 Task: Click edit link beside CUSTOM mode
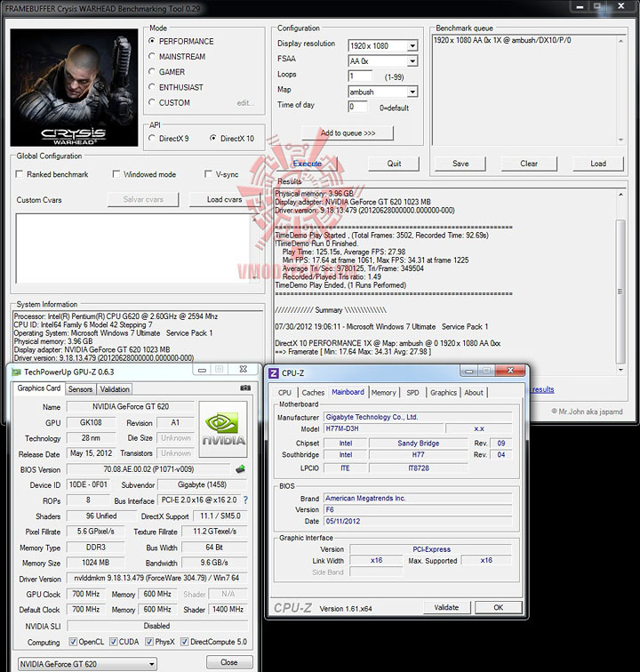pos(245,103)
